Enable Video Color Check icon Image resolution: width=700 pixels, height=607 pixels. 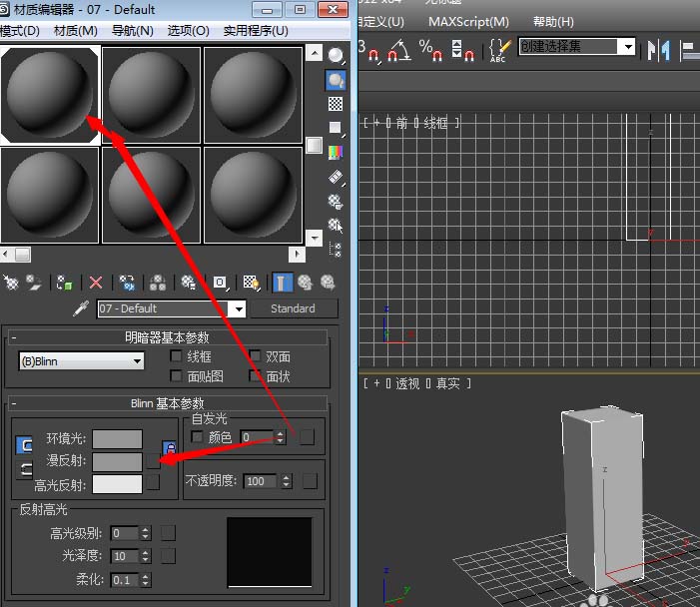[x=336, y=153]
